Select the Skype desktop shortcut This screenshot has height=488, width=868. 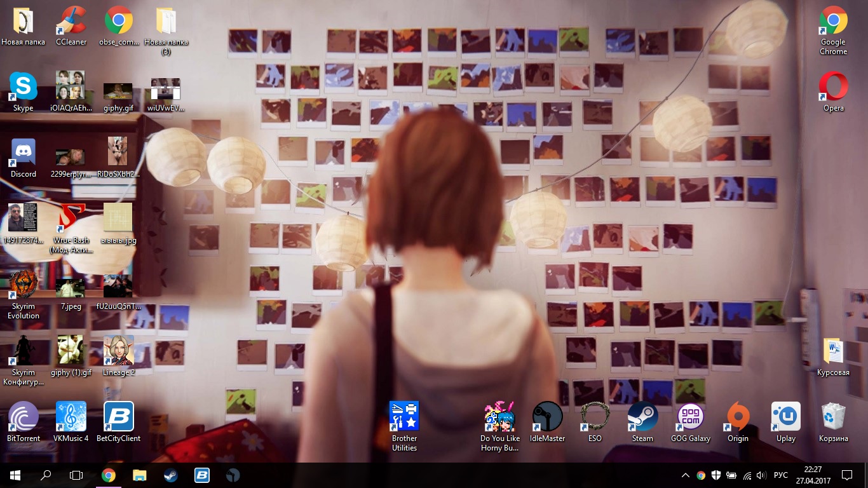pos(24,91)
